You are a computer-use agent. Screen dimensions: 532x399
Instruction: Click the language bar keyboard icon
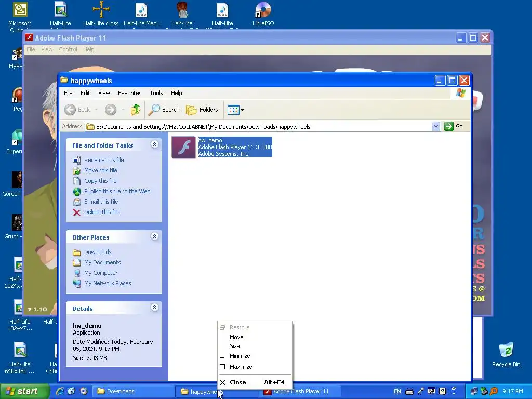[409, 392]
